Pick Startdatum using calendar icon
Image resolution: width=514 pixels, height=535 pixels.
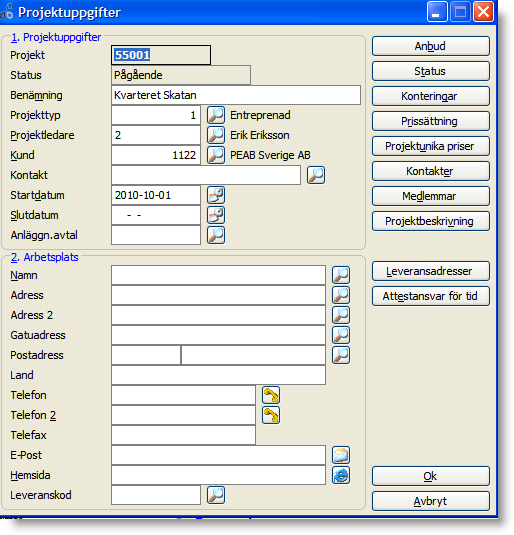[216, 195]
